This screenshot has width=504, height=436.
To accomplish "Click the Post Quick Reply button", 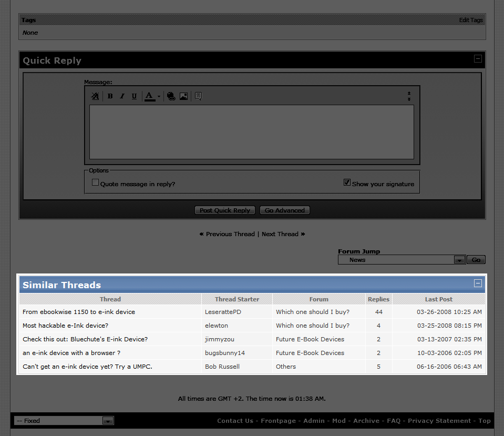I will point(225,210).
